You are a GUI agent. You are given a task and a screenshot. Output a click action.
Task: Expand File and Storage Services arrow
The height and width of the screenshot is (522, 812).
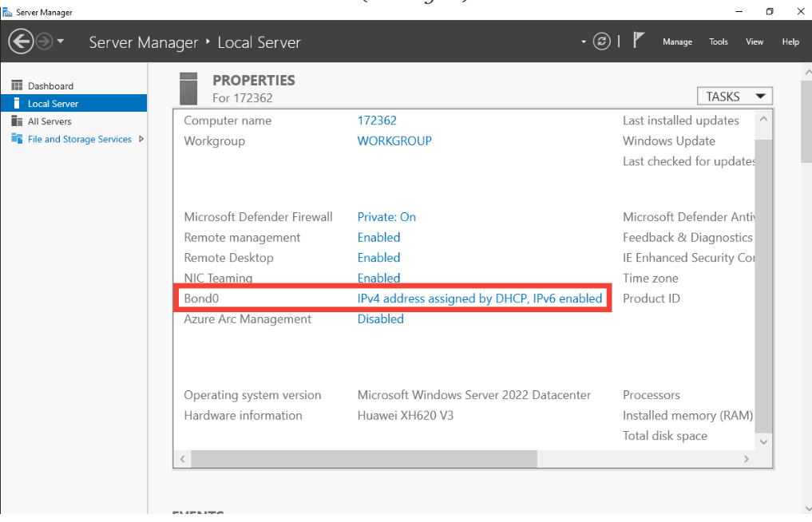point(141,139)
